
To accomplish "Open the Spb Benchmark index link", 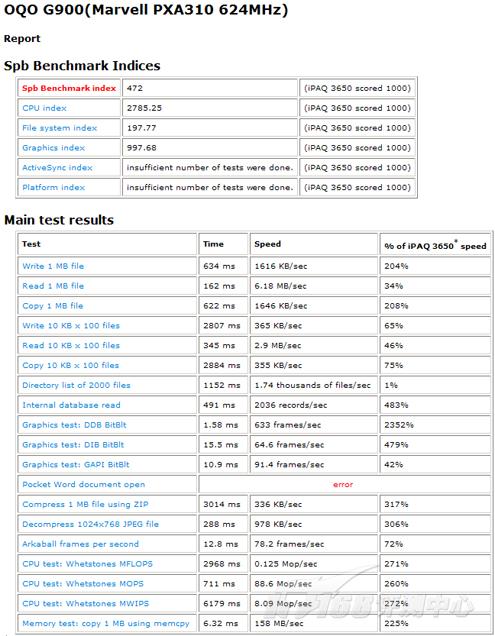I will coord(69,88).
